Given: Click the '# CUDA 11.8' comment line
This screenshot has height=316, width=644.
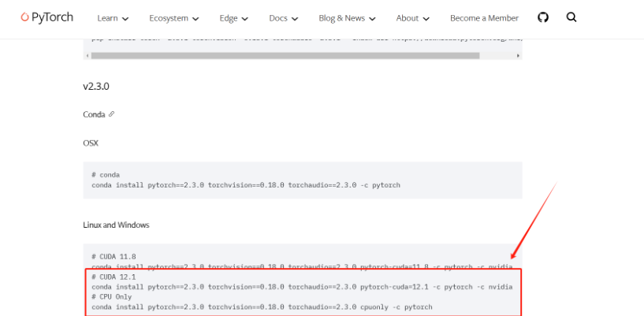Looking at the screenshot, I should click(114, 257).
